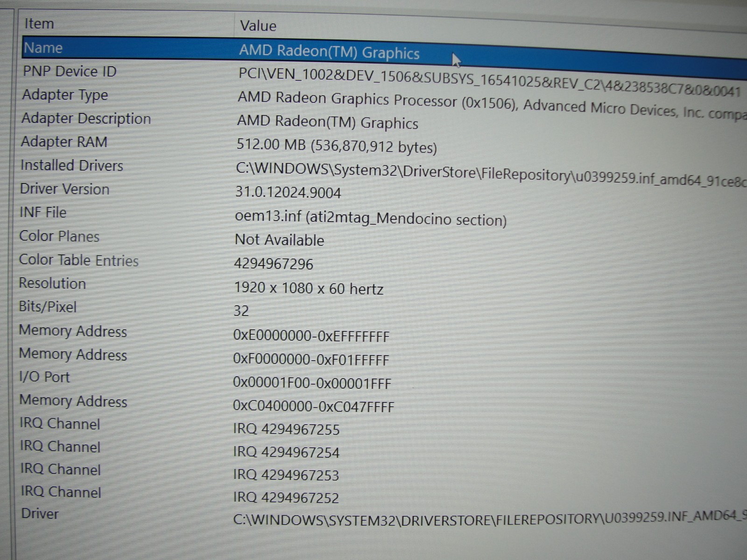The image size is (747, 560).
Task: Click the '0xF0000000-0xF01FFFFF' memory address value
Action: [311, 359]
